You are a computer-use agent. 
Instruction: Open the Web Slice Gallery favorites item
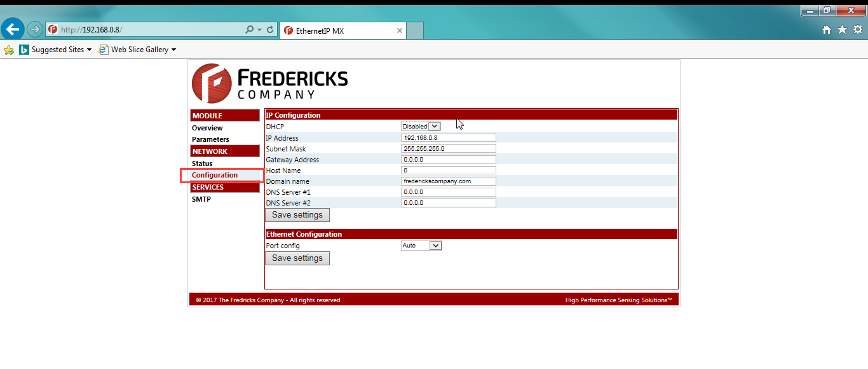pos(137,50)
